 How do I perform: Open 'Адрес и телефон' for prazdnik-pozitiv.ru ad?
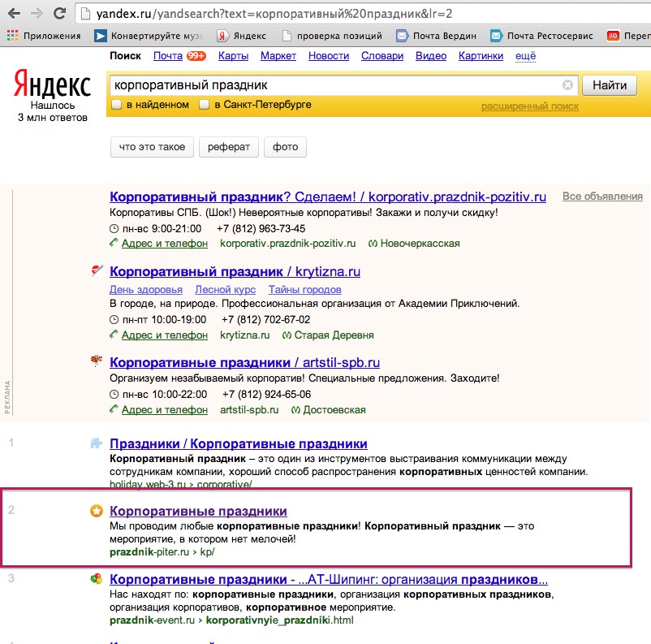(x=165, y=244)
